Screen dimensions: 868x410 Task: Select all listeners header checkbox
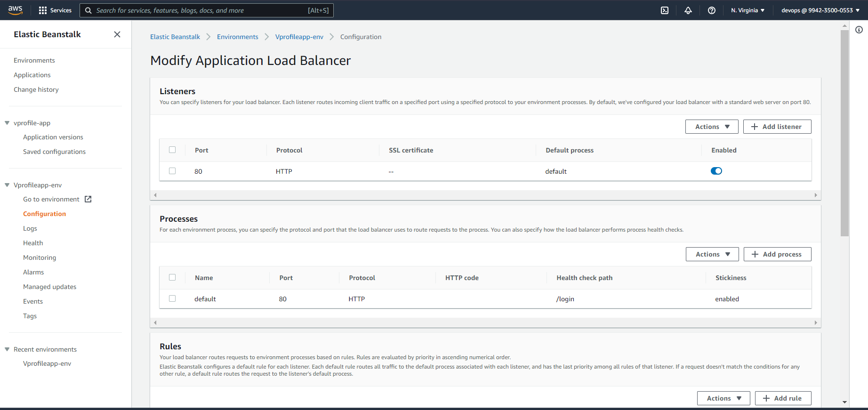[x=172, y=150]
